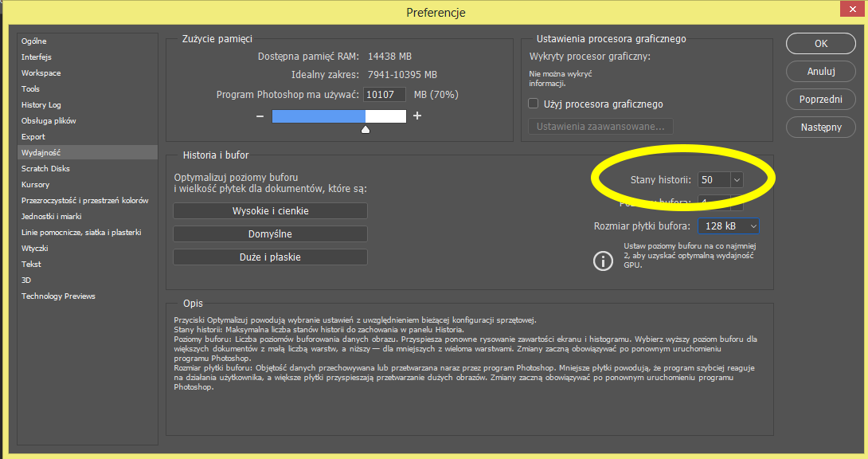Image resolution: width=868 pixels, height=459 pixels.
Task: Click the Duże i płaskie button
Action: coord(270,257)
